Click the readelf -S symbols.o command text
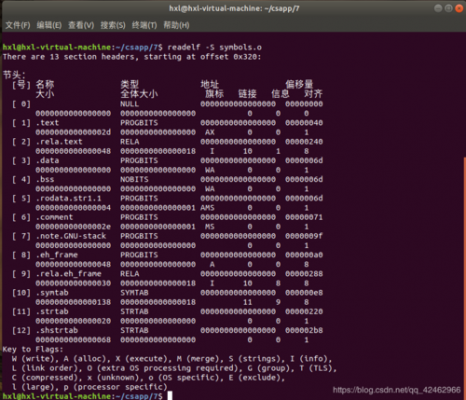The width and height of the screenshot is (466, 400). pyautogui.click(x=214, y=47)
